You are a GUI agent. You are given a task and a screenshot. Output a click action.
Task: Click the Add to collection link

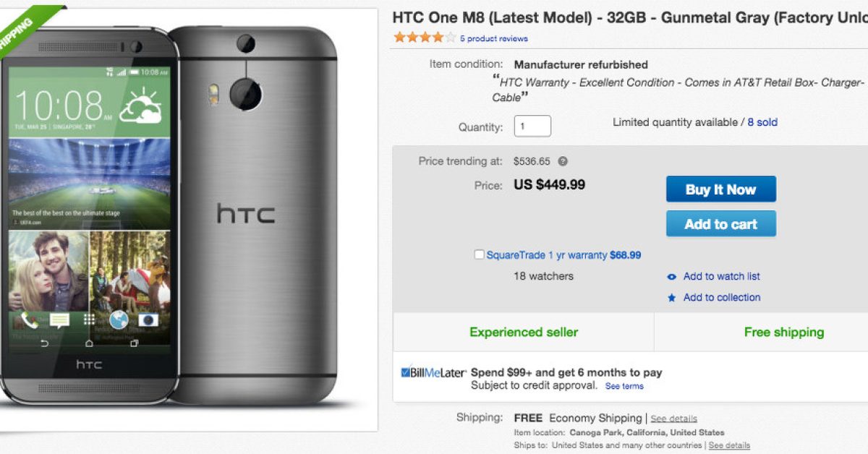click(722, 297)
